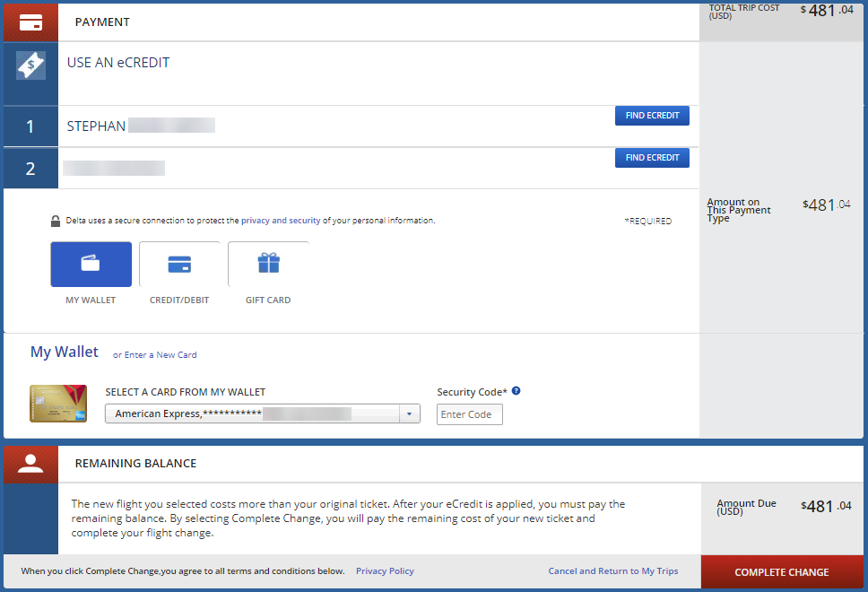This screenshot has height=592, width=868.
Task: Select the Credit/Debit payment tab
Action: pos(179,264)
